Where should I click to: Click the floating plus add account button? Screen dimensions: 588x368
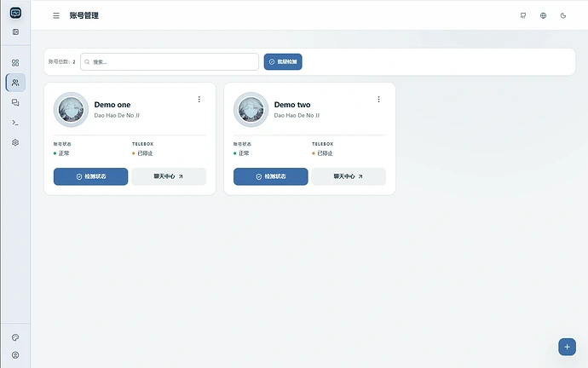567,347
